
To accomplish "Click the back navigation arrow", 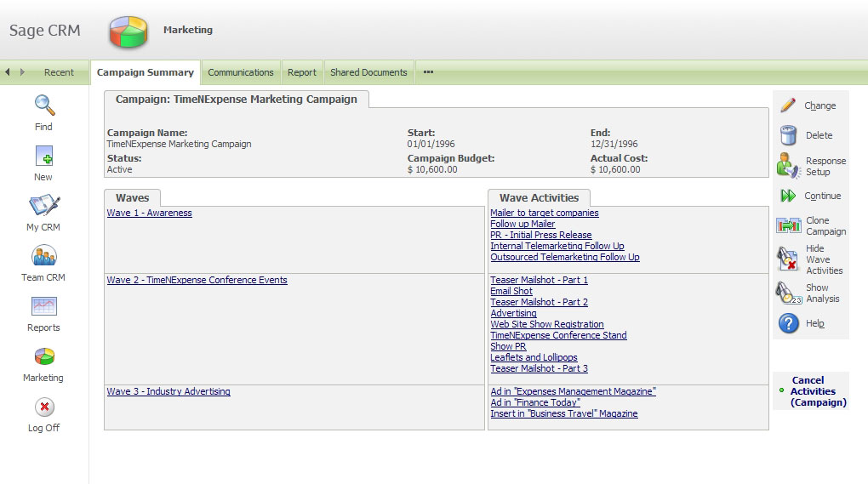I will point(7,72).
